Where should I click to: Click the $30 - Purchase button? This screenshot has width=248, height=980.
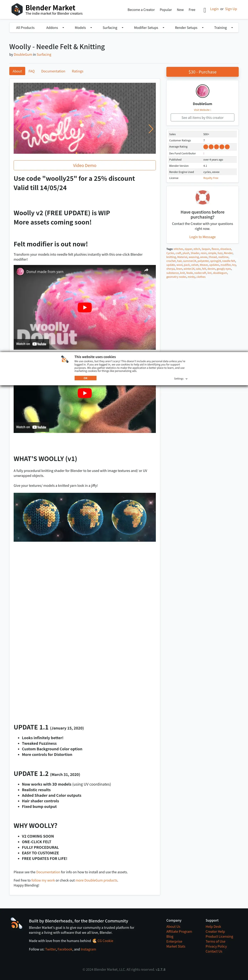[x=202, y=72]
